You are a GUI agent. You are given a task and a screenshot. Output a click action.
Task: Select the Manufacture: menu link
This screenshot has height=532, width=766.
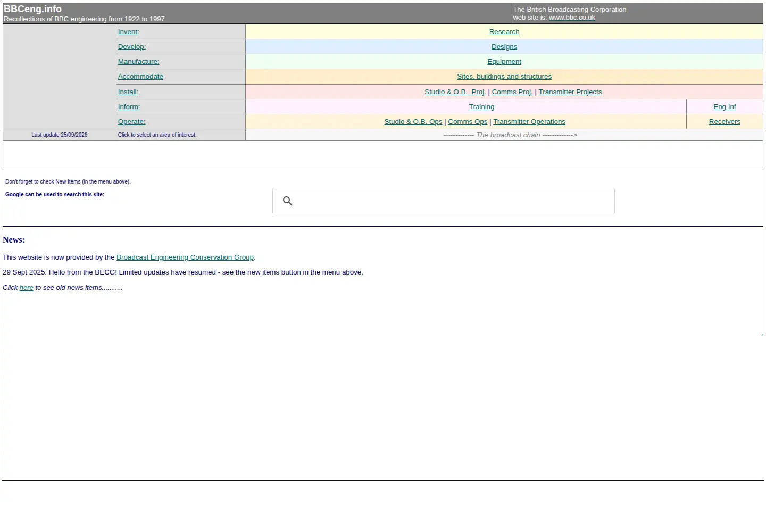click(139, 62)
